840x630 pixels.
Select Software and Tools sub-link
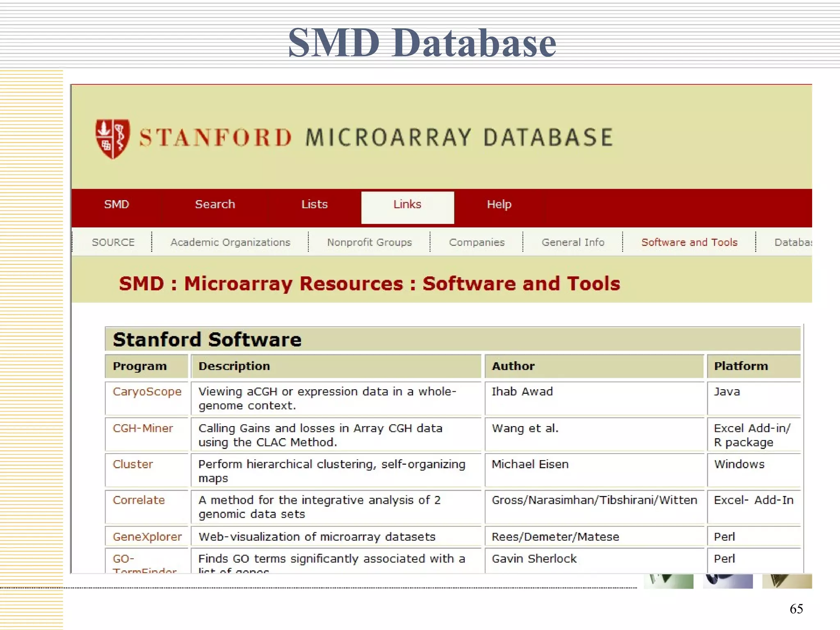point(689,242)
